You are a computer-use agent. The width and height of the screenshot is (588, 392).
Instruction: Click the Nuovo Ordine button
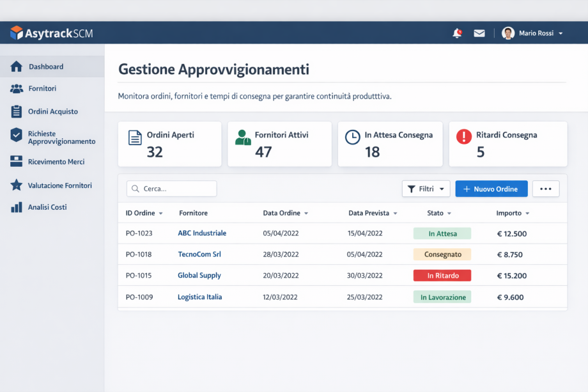(x=491, y=189)
